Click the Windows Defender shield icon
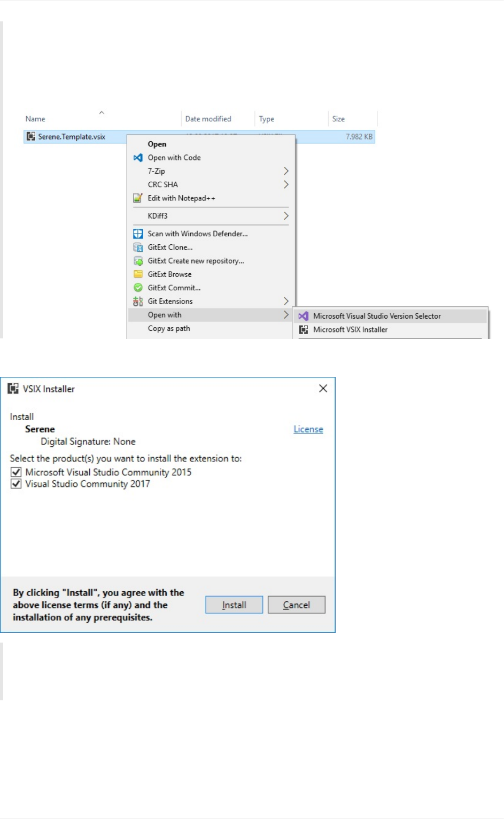The height and width of the screenshot is (819, 504). tap(138, 234)
